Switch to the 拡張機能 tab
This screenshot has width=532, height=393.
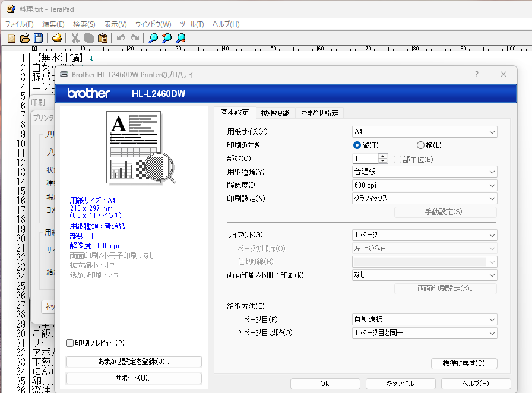click(275, 113)
